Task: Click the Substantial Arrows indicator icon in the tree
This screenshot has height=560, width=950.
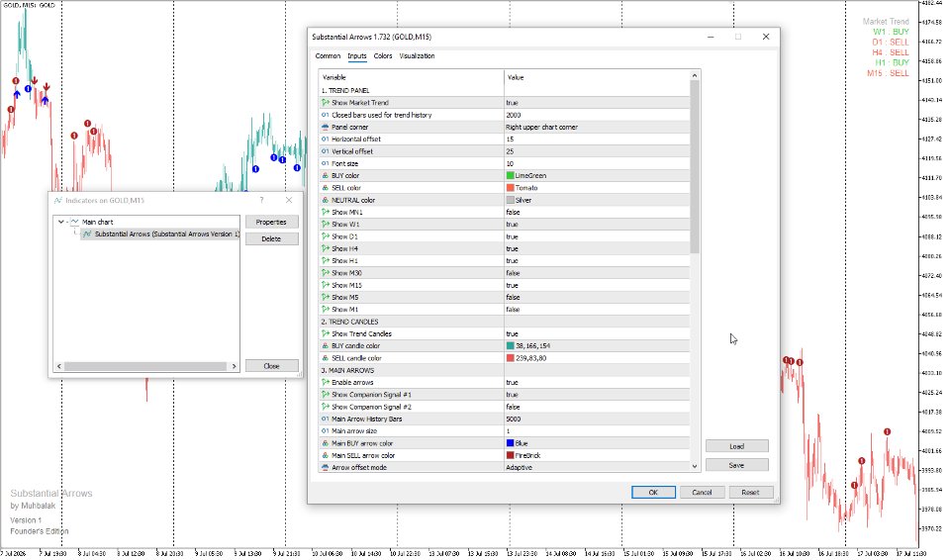Action: pyautogui.click(x=87, y=233)
